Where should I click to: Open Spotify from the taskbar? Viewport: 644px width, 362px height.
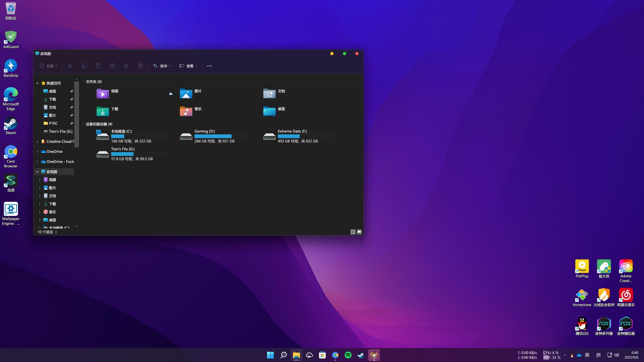(x=348, y=355)
